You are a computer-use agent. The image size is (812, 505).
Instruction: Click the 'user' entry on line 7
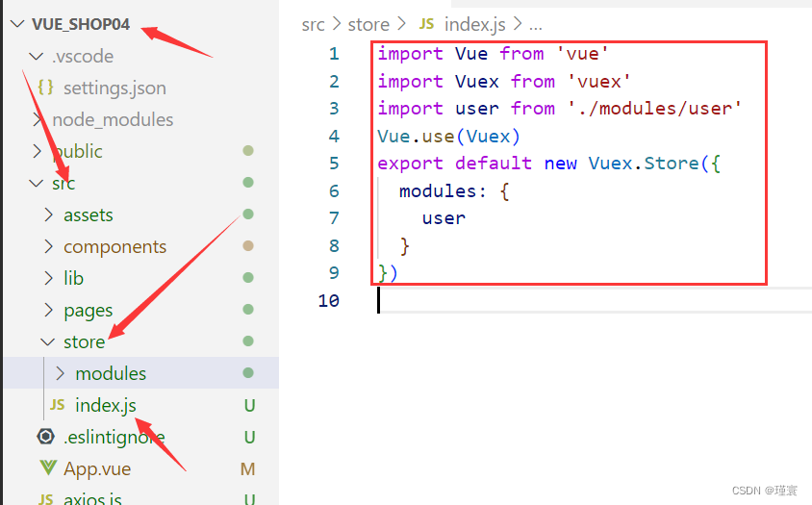coord(444,218)
